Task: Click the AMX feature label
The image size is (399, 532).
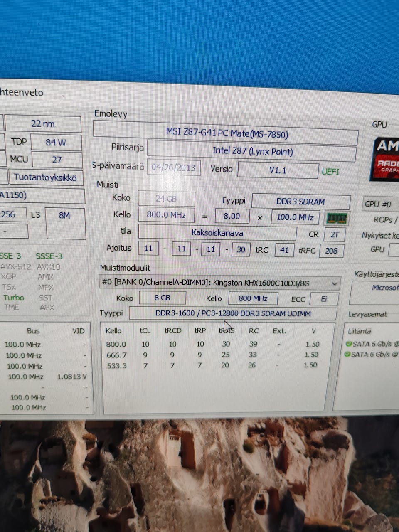Action: pos(45,277)
